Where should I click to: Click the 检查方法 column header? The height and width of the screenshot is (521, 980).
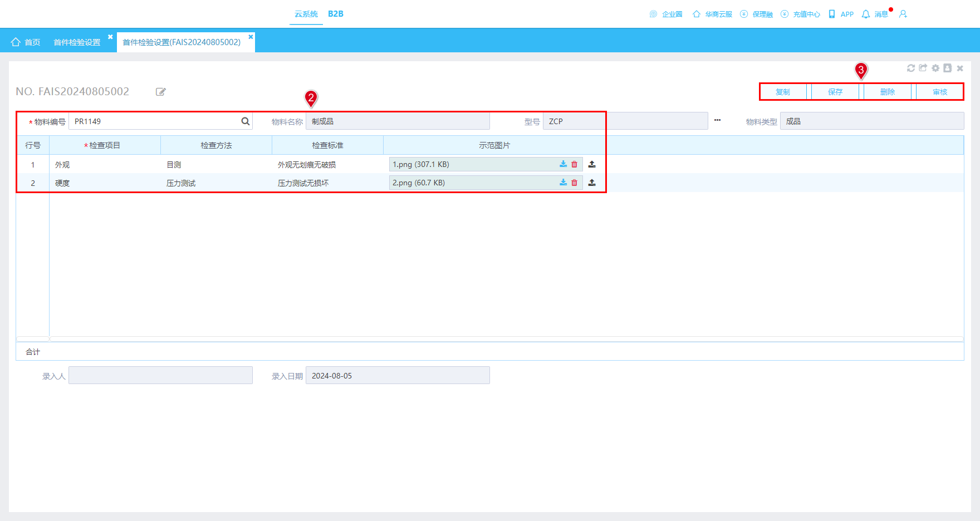coord(216,145)
